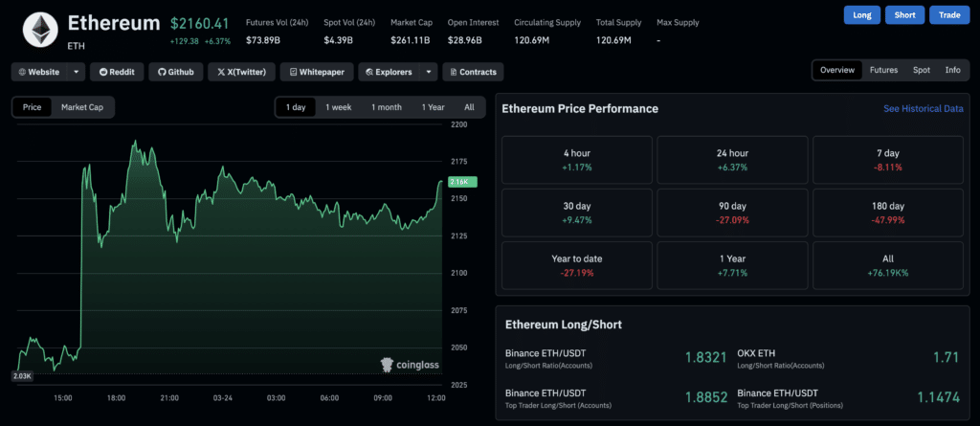
Task: Switch to the Info tab
Action: [952, 70]
